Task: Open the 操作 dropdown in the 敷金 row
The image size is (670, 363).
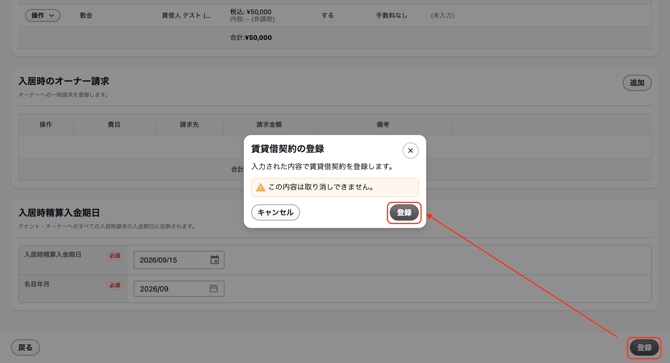Action: pos(43,15)
